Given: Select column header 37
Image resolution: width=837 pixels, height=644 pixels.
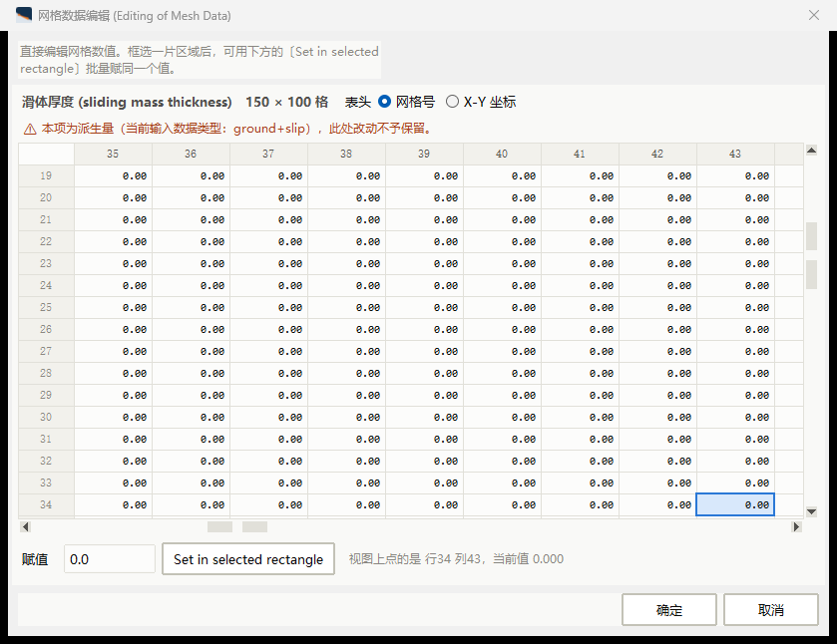Looking at the screenshot, I should point(268,155).
